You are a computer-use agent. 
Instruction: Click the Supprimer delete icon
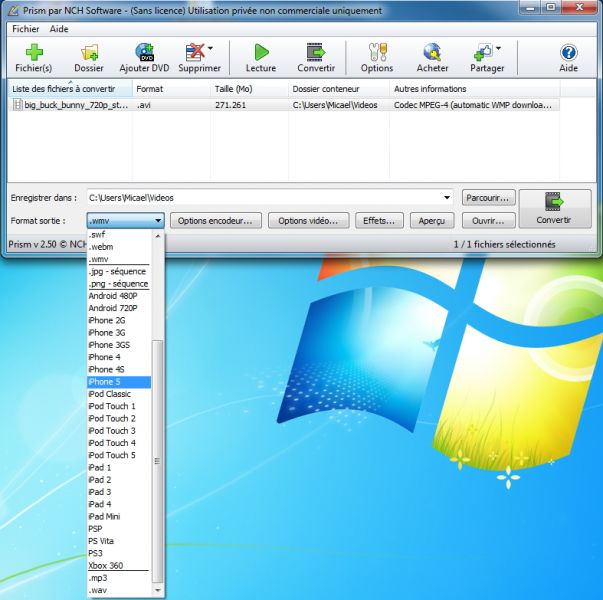pyautogui.click(x=195, y=52)
